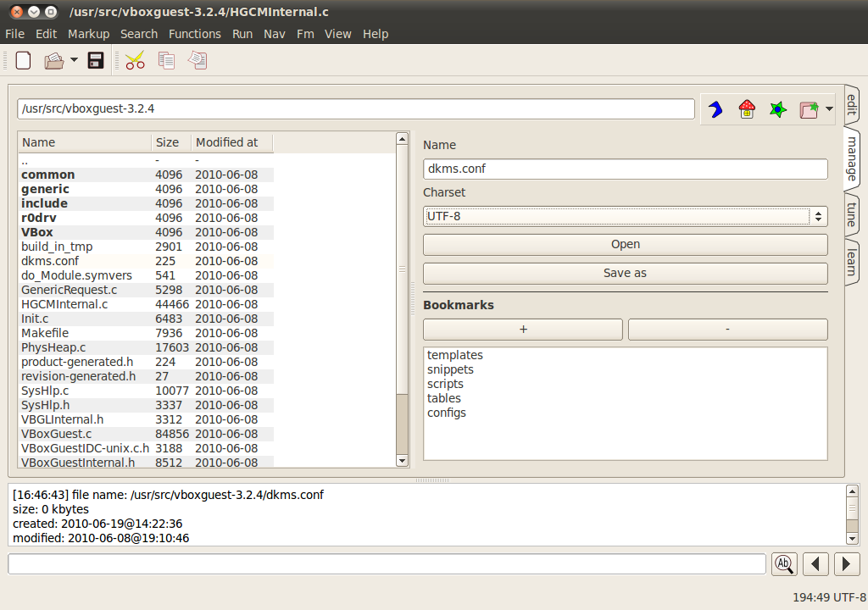Sort by Size column header

click(x=171, y=142)
